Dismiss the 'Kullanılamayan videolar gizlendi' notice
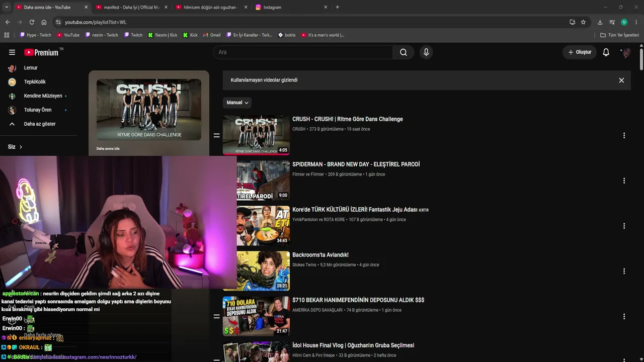This screenshot has height=362, width=644. pyautogui.click(x=621, y=80)
